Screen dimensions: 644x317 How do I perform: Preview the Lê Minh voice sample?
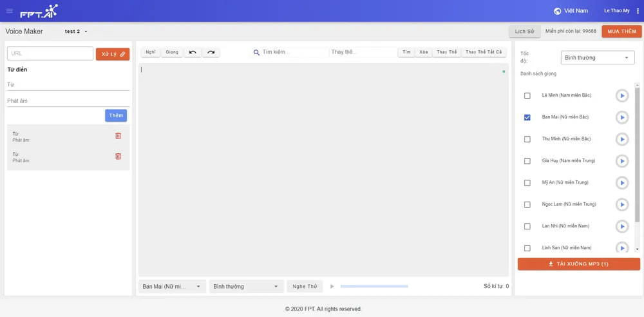tap(621, 95)
